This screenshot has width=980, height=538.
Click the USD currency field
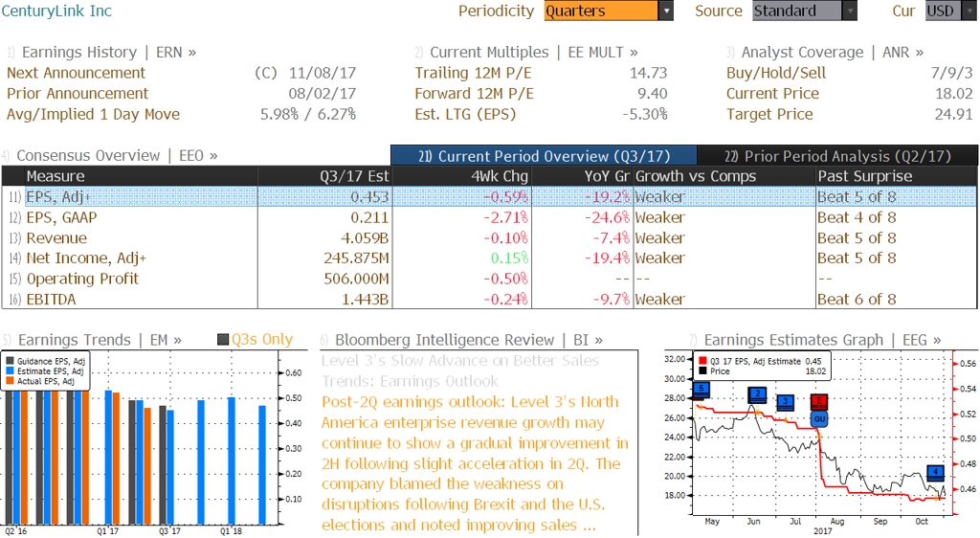click(943, 11)
